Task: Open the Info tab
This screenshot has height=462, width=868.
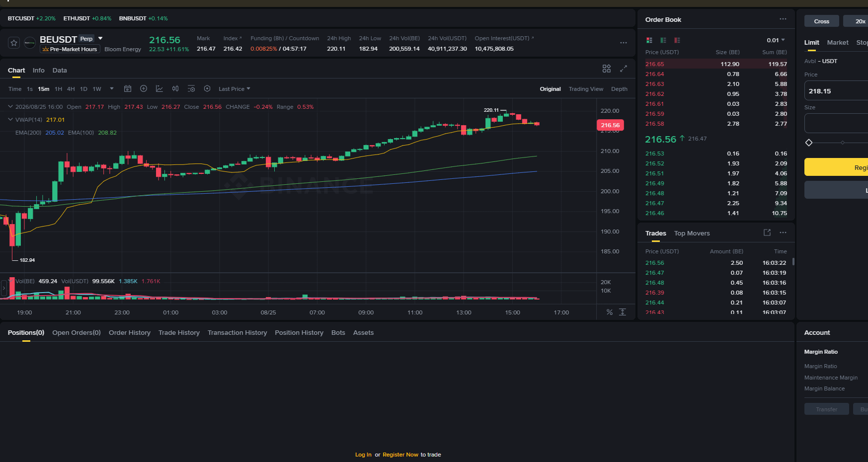Action: point(39,70)
